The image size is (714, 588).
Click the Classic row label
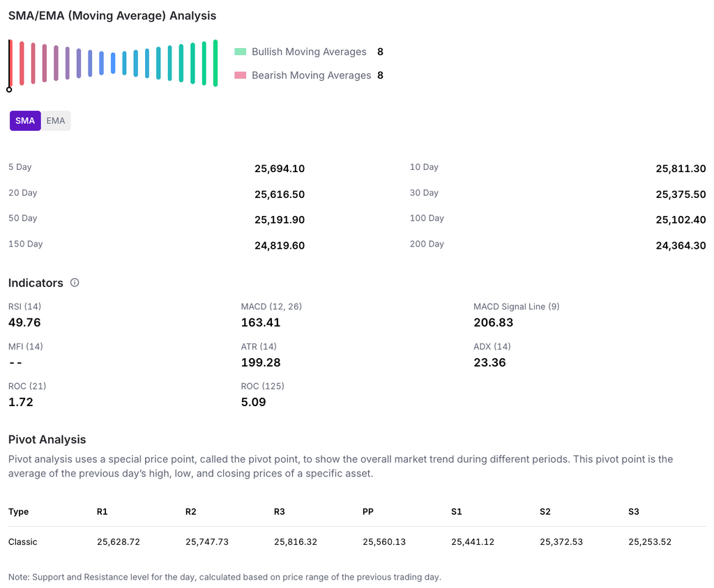click(x=23, y=541)
